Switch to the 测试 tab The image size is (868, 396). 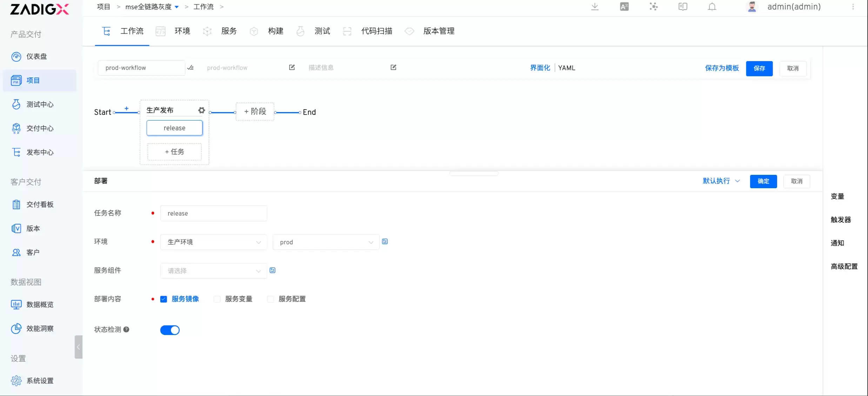click(x=313, y=31)
